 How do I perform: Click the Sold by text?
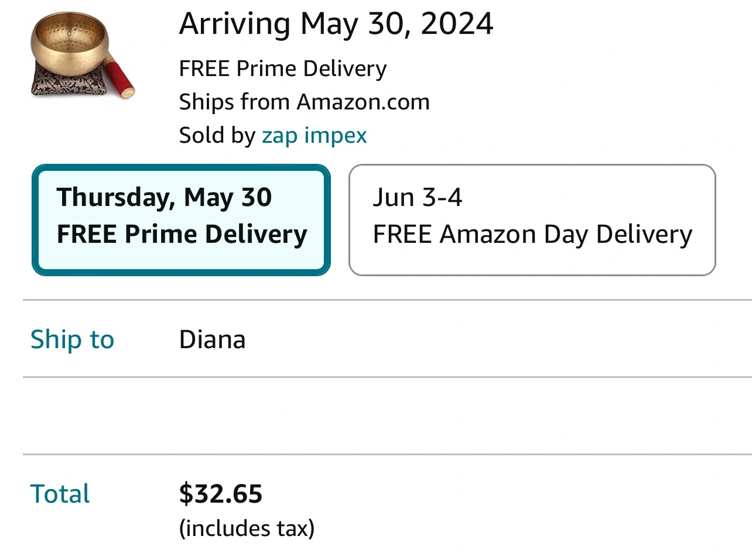click(x=217, y=135)
